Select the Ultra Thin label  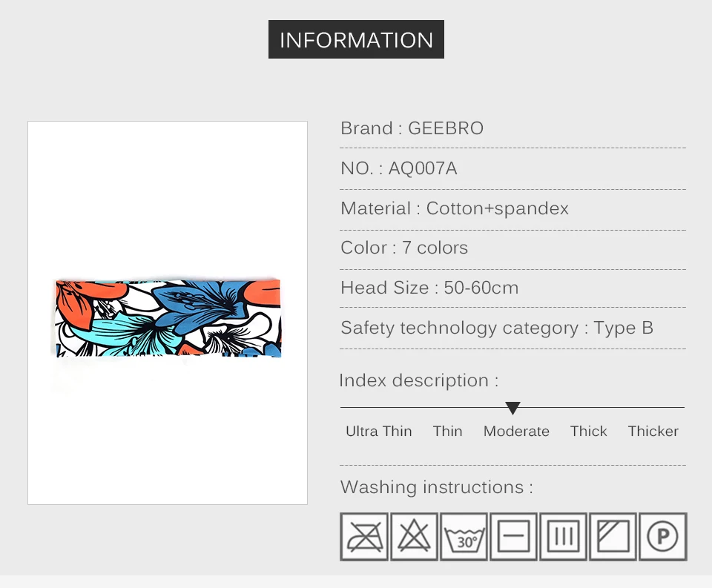[379, 431]
